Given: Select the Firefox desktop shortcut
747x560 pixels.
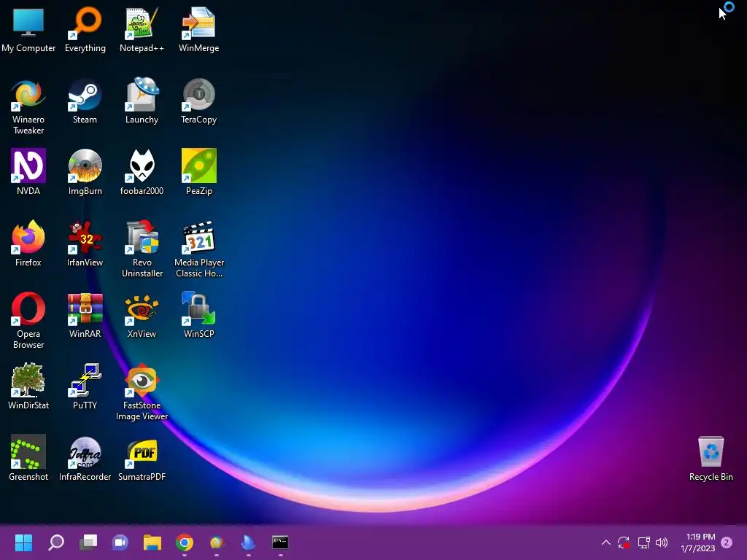Looking at the screenshot, I should pyautogui.click(x=28, y=244).
